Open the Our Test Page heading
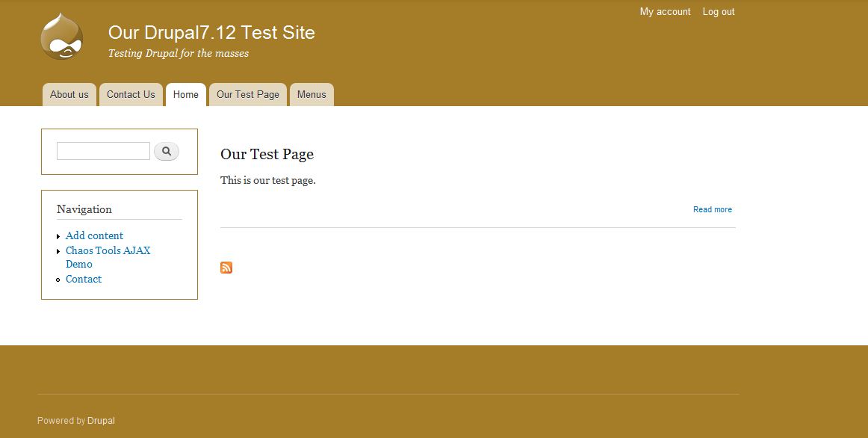 tap(267, 155)
